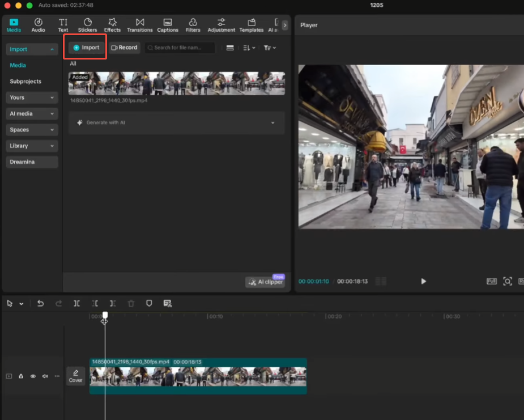This screenshot has height=420, width=524.
Task: Split the clip at playhead
Action: point(76,303)
